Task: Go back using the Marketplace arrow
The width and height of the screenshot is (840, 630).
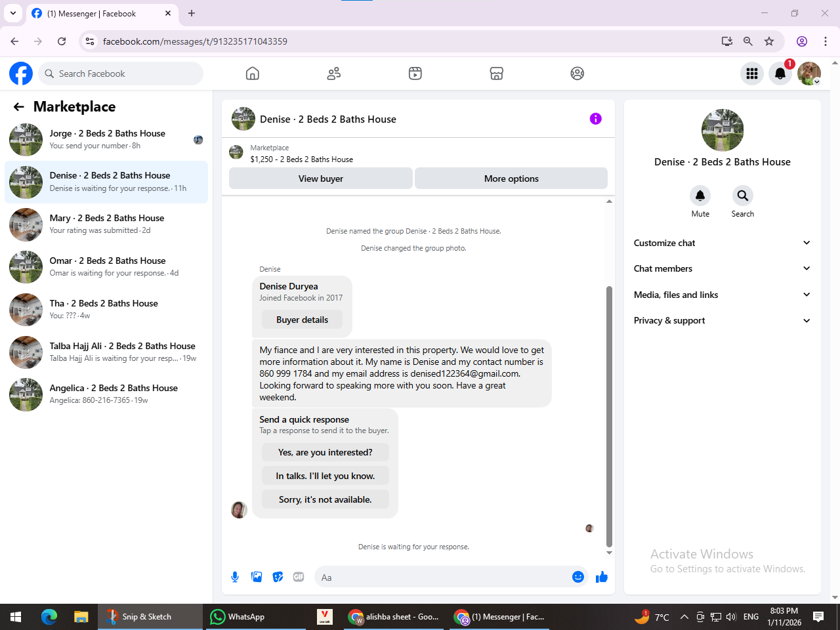Action: coord(19,107)
